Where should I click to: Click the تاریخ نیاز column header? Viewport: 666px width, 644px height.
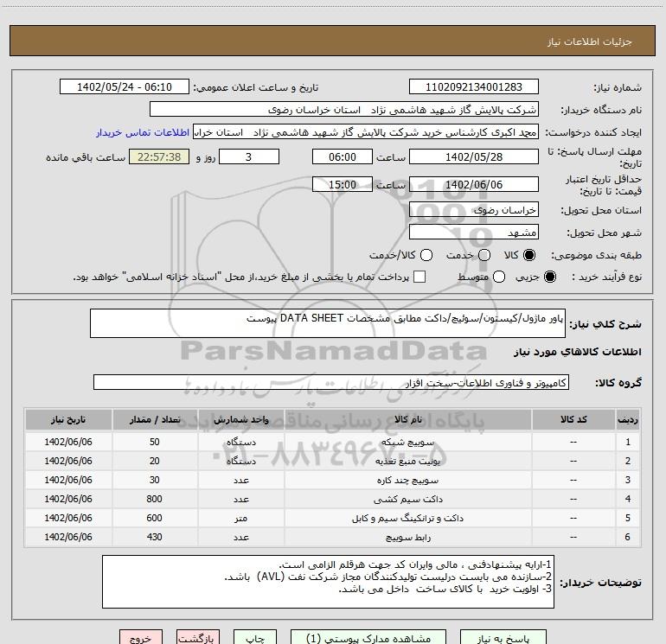click(x=68, y=419)
